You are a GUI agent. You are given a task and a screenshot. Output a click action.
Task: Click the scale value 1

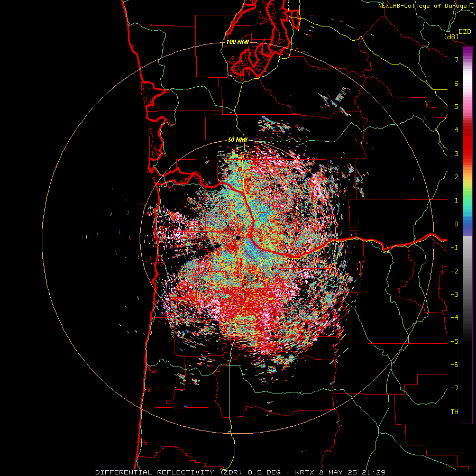456,200
